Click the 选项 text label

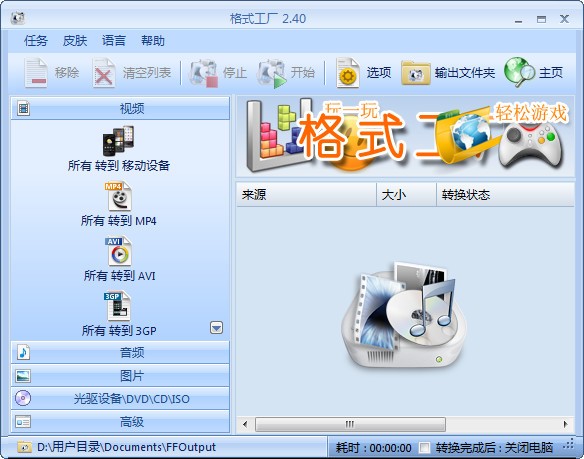click(x=379, y=72)
